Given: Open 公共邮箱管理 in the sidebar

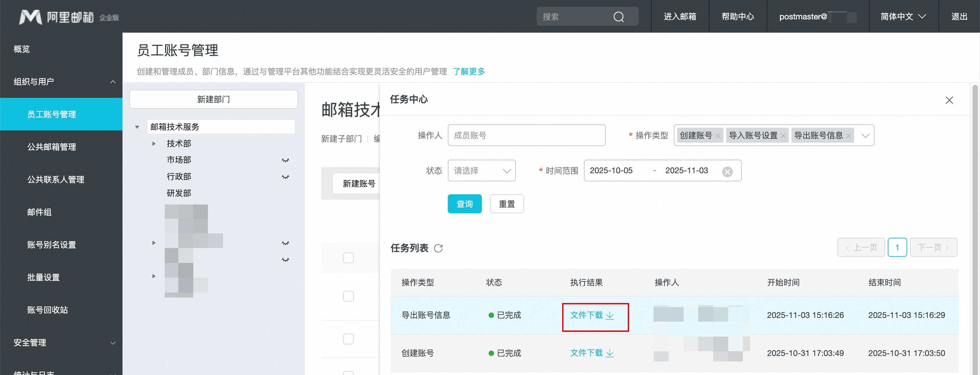Looking at the screenshot, I should (51, 147).
